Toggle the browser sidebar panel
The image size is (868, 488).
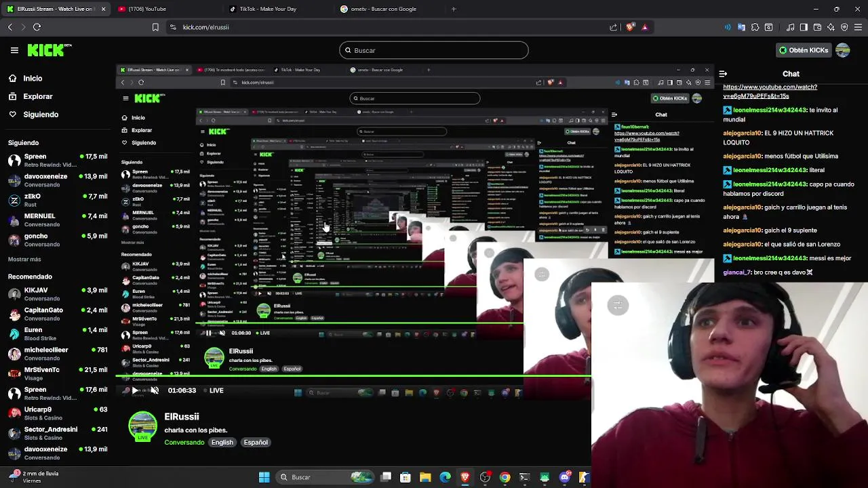[x=804, y=27]
